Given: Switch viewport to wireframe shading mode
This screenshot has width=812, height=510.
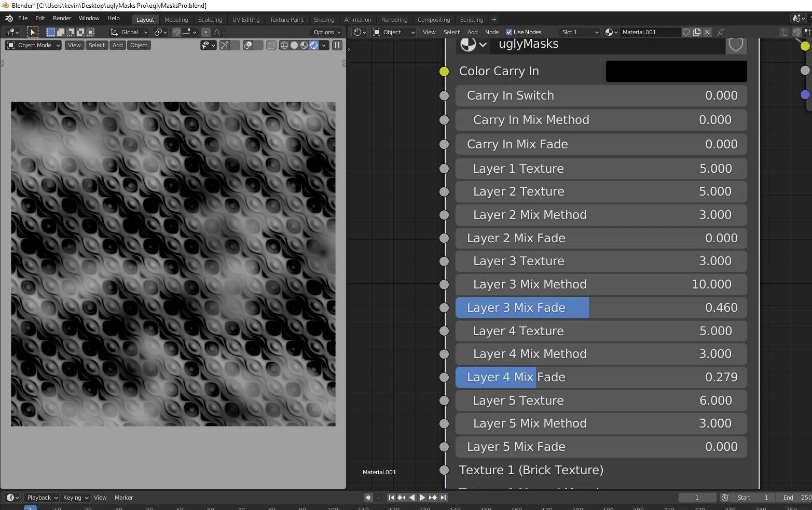Looking at the screenshot, I should 284,45.
